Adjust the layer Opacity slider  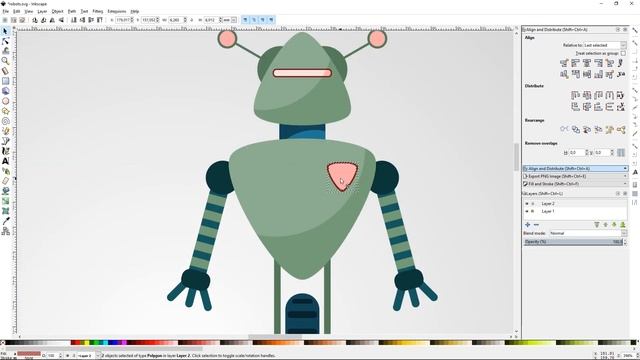[573, 242]
